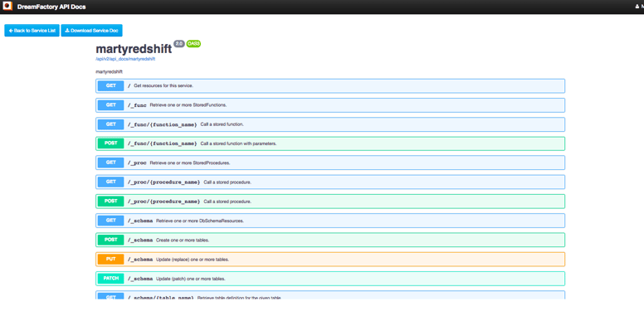This screenshot has height=311, width=644.
Task: Expand GET /_func/{function_name} Call a stored function
Action: pyautogui.click(x=330, y=124)
